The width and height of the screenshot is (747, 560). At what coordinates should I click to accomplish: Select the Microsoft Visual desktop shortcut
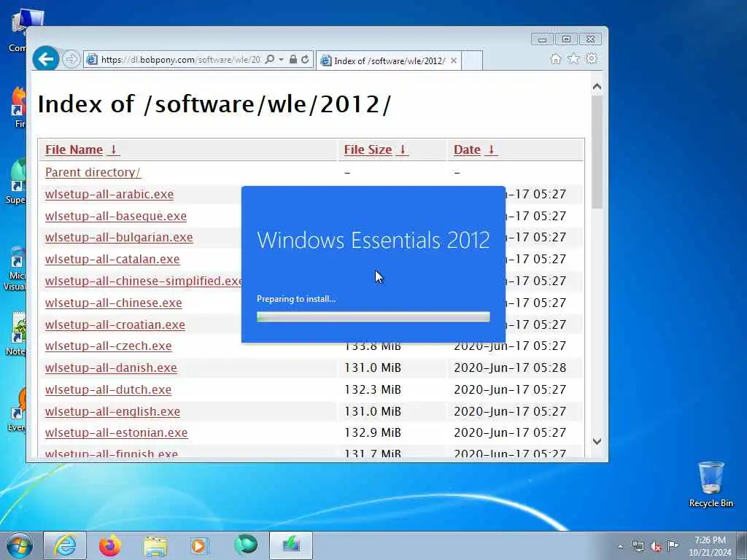(x=15, y=268)
